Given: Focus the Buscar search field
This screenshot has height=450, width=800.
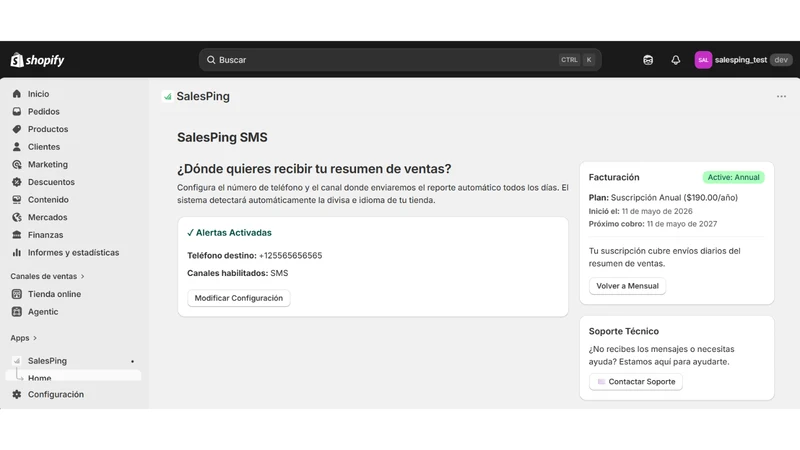Looking at the screenshot, I should click(x=400, y=60).
